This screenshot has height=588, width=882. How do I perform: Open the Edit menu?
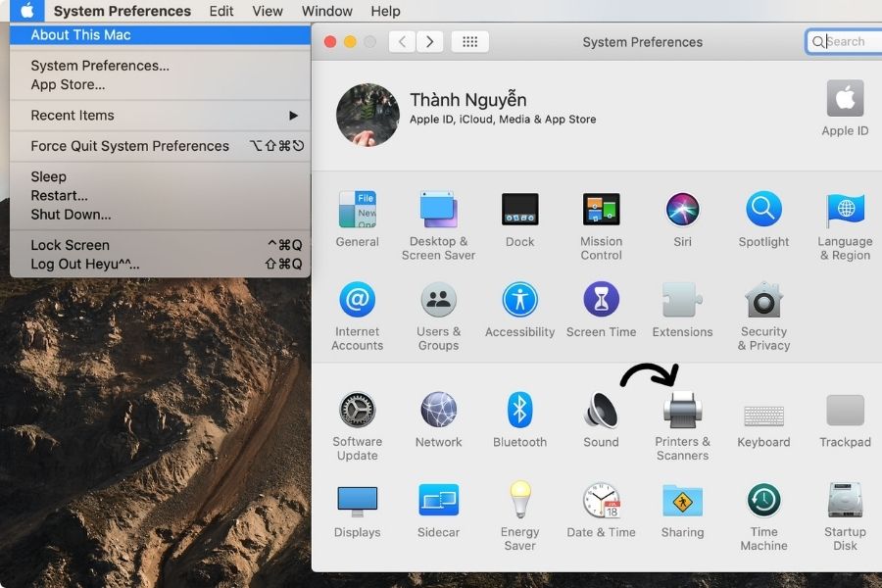tap(221, 11)
